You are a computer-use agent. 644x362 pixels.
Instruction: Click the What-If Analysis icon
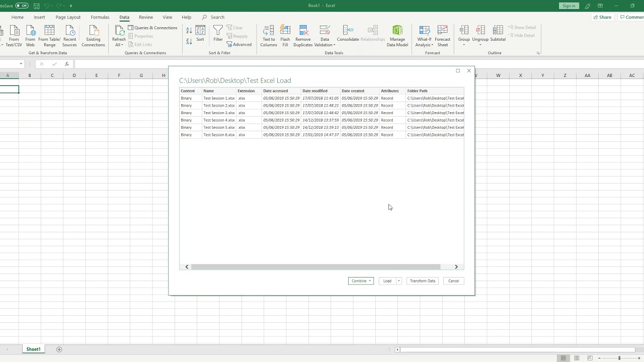tap(424, 30)
